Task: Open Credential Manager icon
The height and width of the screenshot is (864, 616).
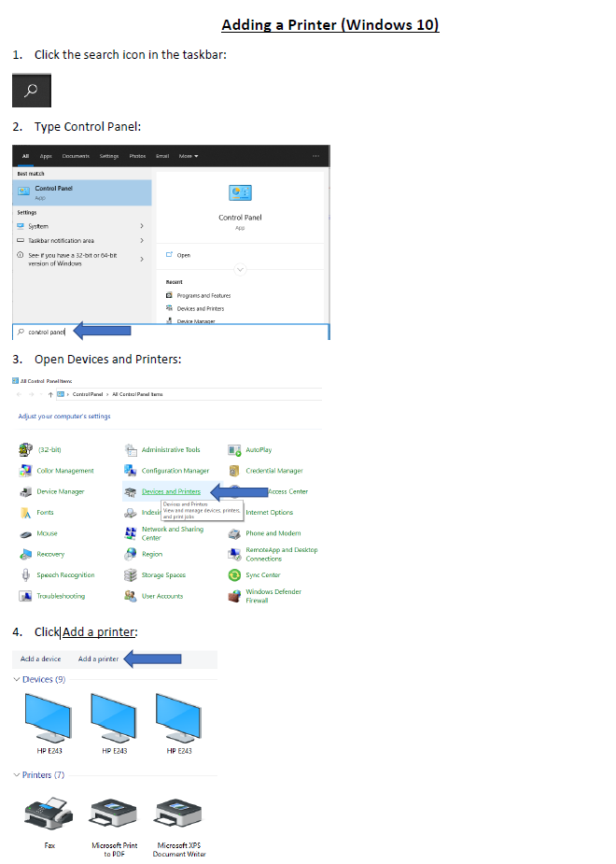Action: [x=234, y=471]
